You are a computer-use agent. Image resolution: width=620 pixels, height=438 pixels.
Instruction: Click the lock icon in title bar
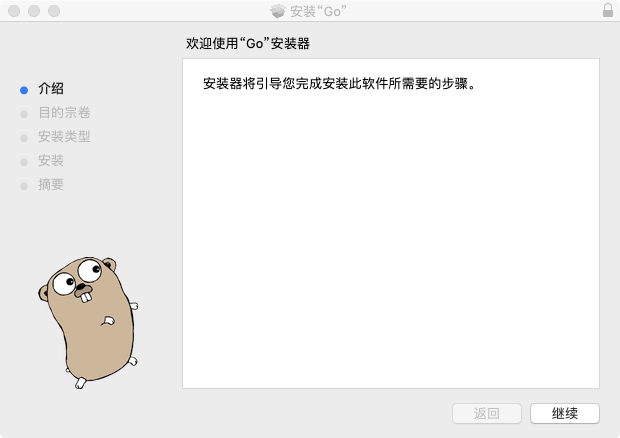[x=608, y=10]
